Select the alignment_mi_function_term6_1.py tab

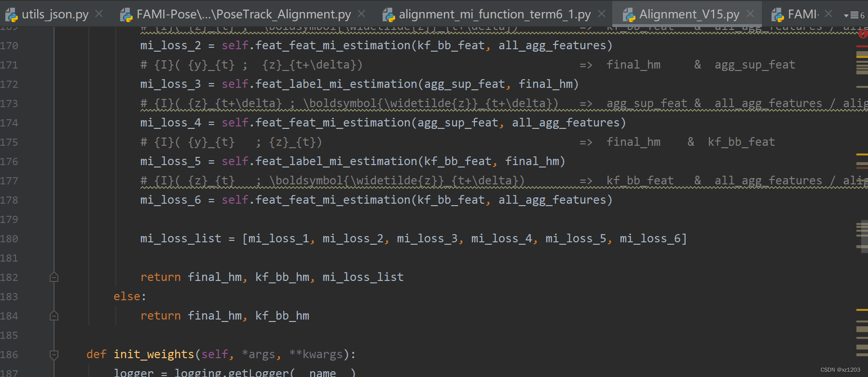tap(495, 14)
